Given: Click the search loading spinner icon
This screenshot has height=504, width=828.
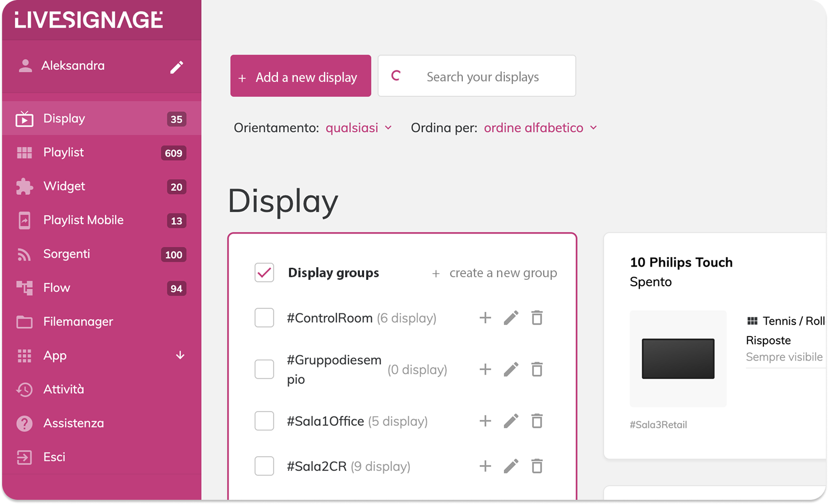Looking at the screenshot, I should (396, 76).
